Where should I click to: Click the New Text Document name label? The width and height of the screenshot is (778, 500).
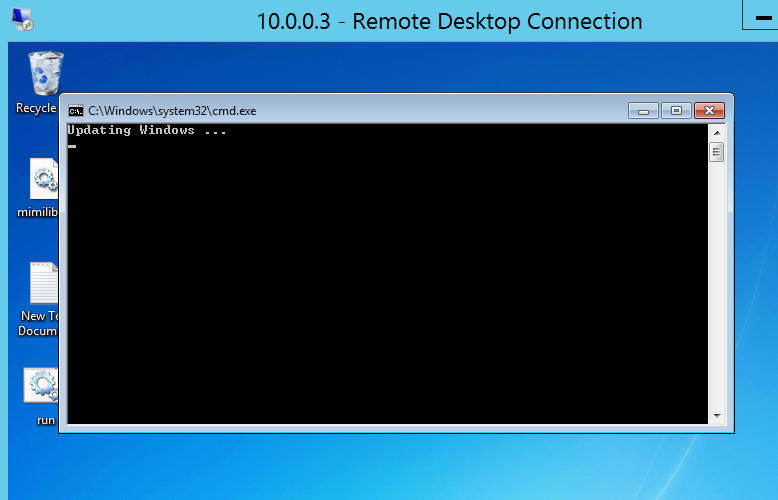tap(40, 322)
